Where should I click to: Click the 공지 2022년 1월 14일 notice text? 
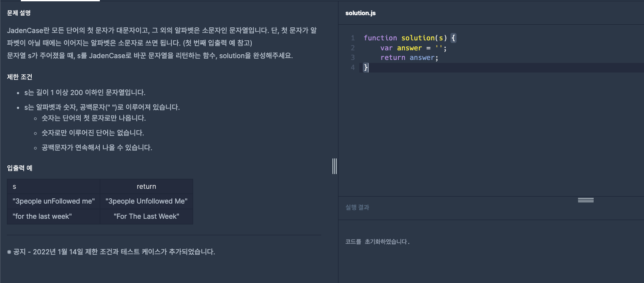pos(111,252)
